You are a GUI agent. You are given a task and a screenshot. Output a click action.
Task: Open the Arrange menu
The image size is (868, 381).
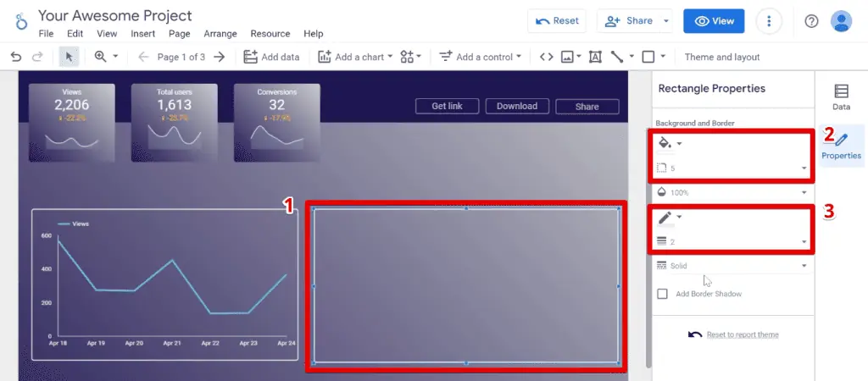[x=220, y=34]
